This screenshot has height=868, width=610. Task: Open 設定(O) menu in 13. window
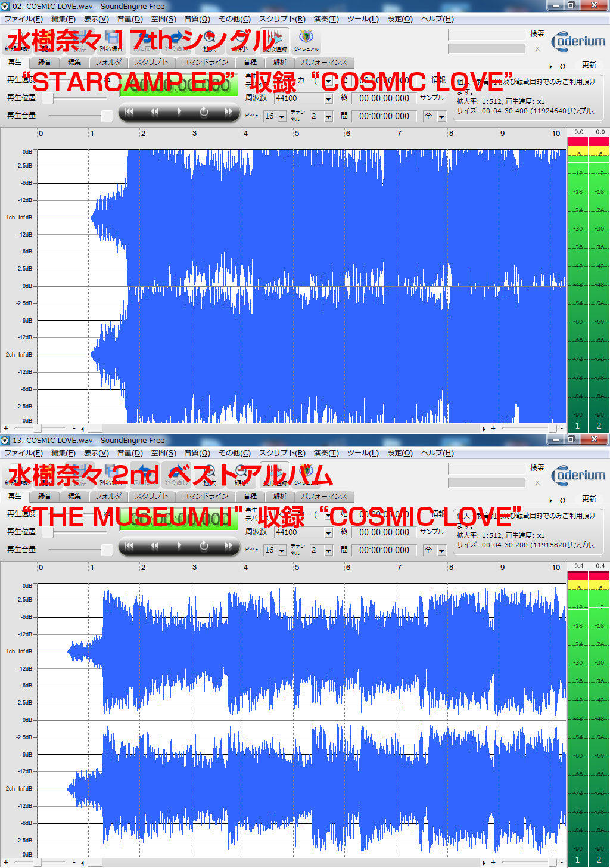(400, 453)
